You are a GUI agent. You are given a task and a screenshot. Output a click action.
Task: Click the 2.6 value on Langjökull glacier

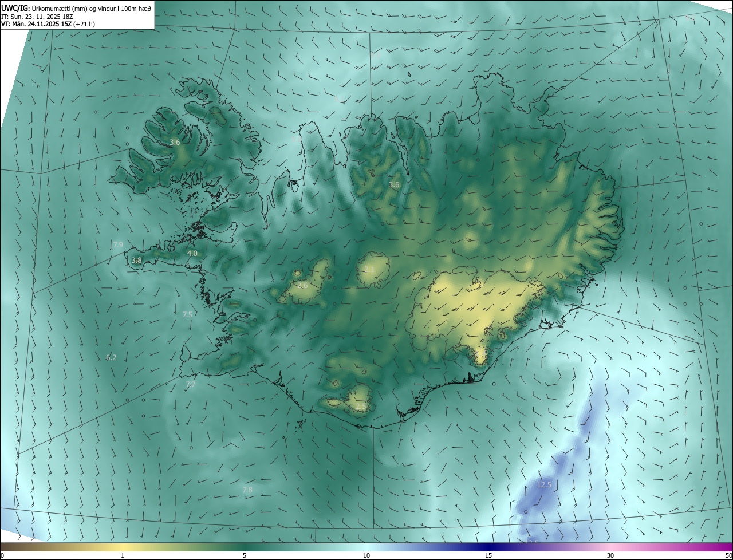[303, 285]
